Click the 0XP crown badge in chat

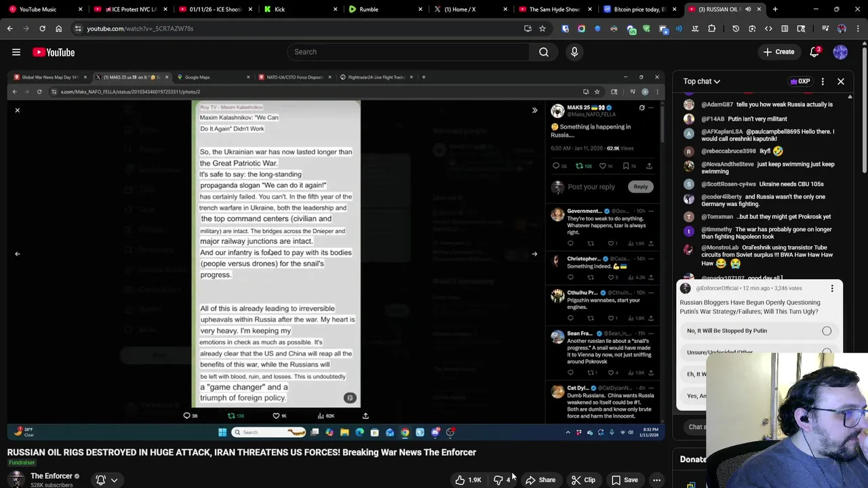(x=800, y=81)
